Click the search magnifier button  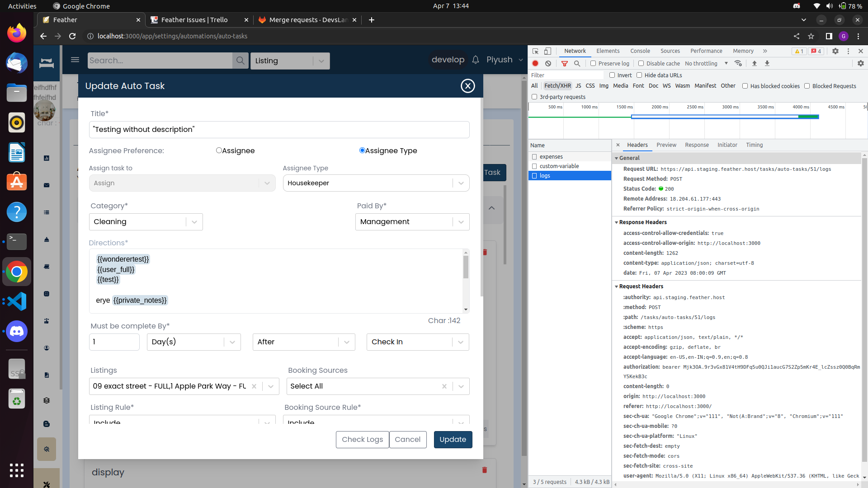(x=241, y=61)
